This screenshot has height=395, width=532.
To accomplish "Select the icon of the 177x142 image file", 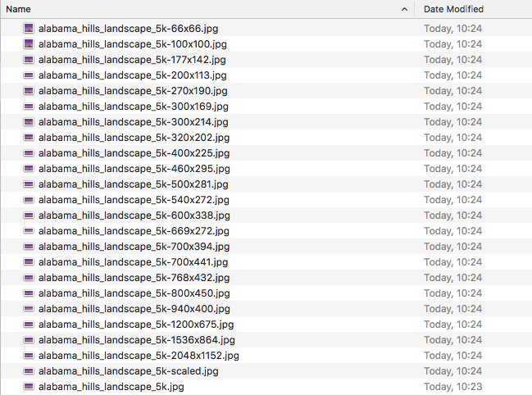I will [x=29, y=60].
